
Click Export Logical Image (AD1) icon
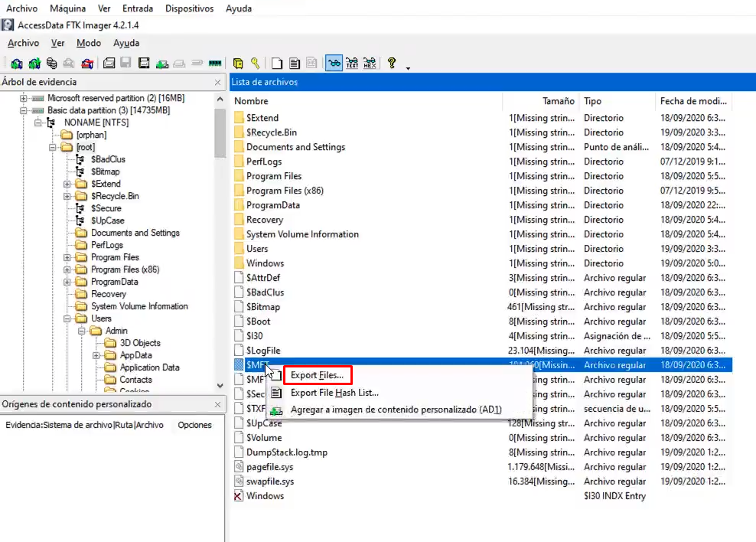144,64
